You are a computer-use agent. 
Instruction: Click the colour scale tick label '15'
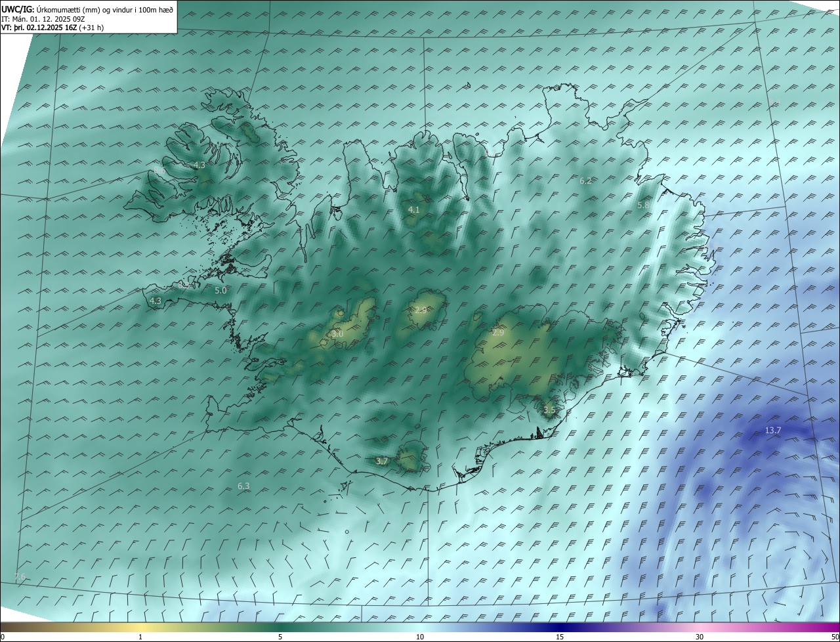[560, 637]
